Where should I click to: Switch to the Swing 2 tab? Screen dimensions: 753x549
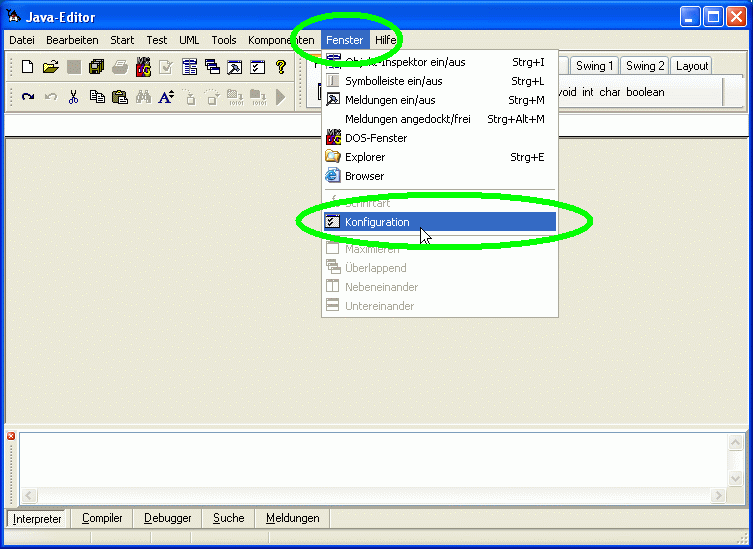644,66
